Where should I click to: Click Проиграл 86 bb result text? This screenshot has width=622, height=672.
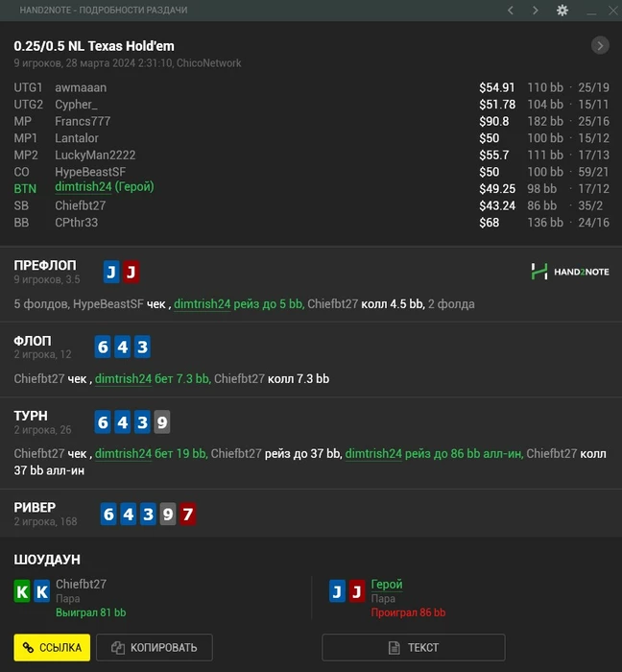coord(408,612)
